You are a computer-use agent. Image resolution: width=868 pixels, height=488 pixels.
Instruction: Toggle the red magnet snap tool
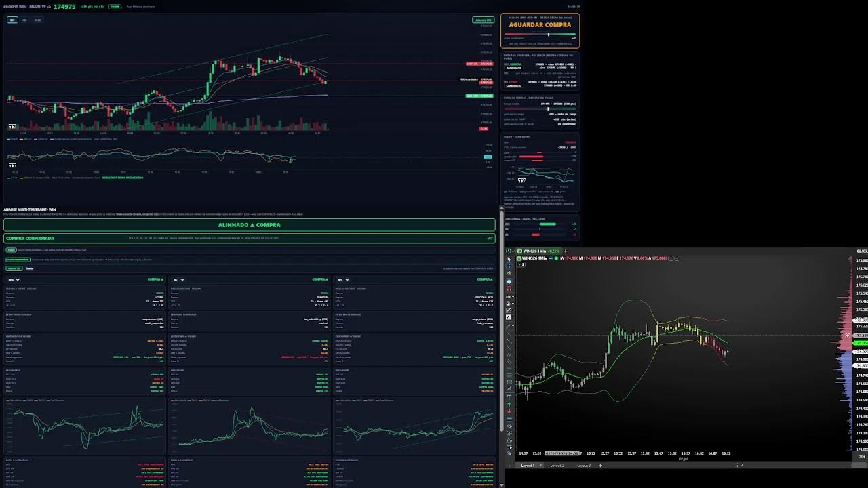click(x=509, y=288)
